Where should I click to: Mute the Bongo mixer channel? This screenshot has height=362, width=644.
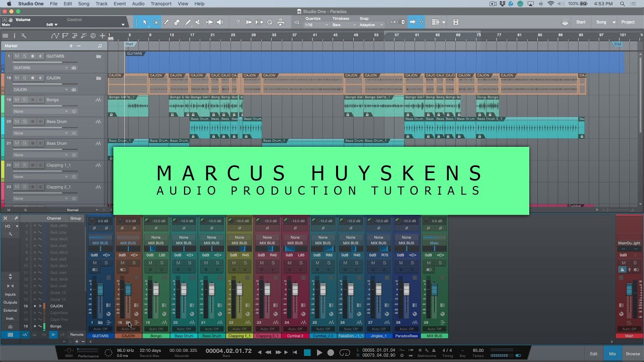tap(150, 263)
